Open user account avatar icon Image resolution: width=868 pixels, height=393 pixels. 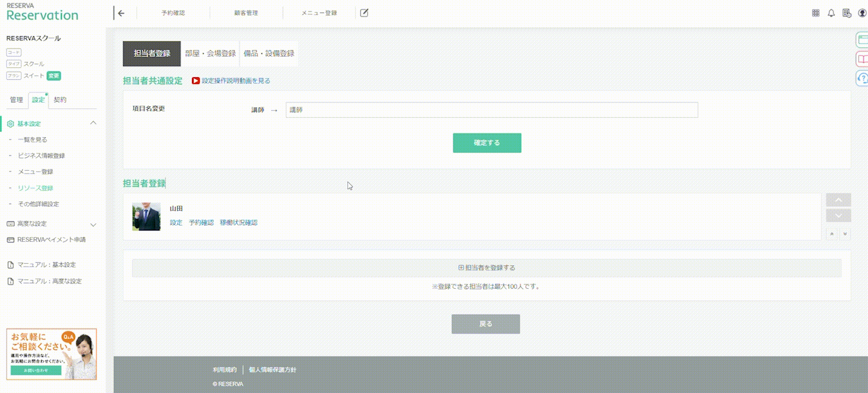pyautogui.click(x=862, y=13)
